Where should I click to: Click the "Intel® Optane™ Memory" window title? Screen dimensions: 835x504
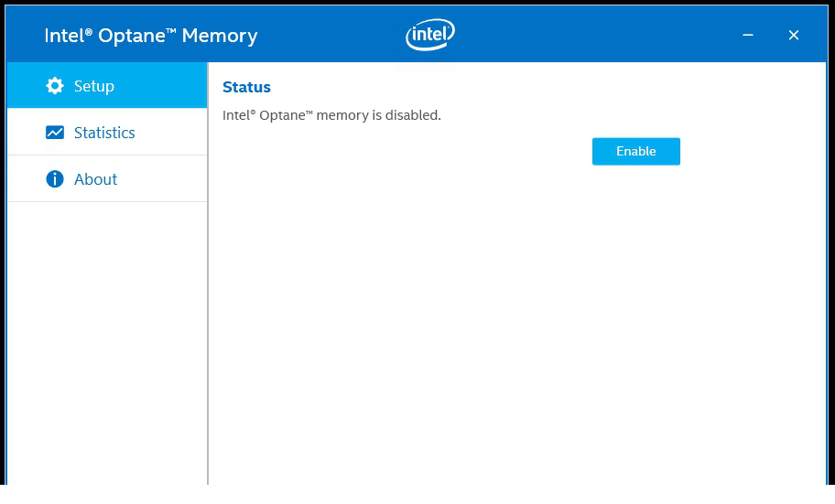point(151,36)
